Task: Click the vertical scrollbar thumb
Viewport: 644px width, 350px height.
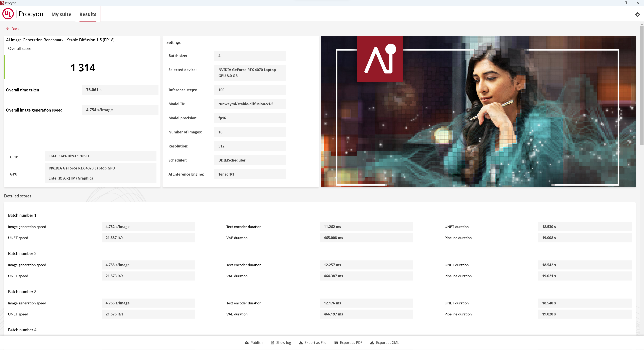Action: tap(641, 85)
